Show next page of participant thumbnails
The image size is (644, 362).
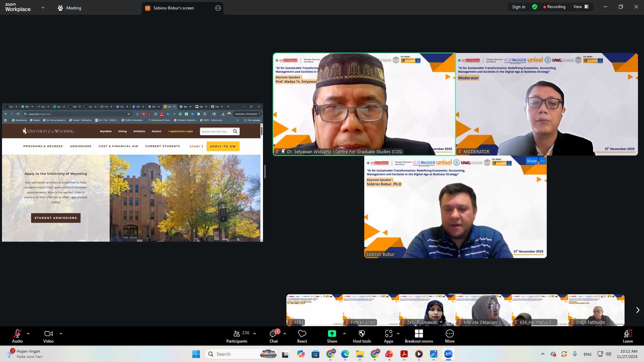[x=638, y=310]
